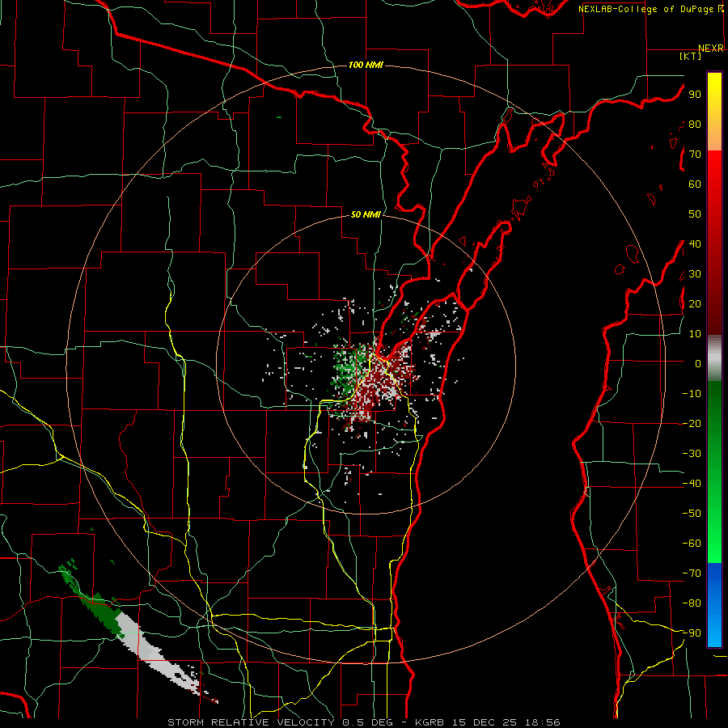This screenshot has width=728, height=728.
Task: Click the NEXR label above the color scale
Action: [711, 49]
